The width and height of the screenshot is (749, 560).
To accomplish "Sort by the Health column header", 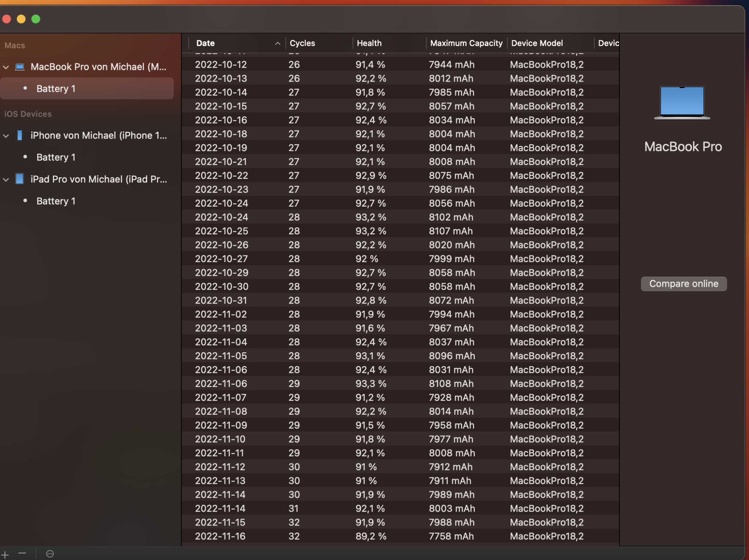I will [369, 43].
